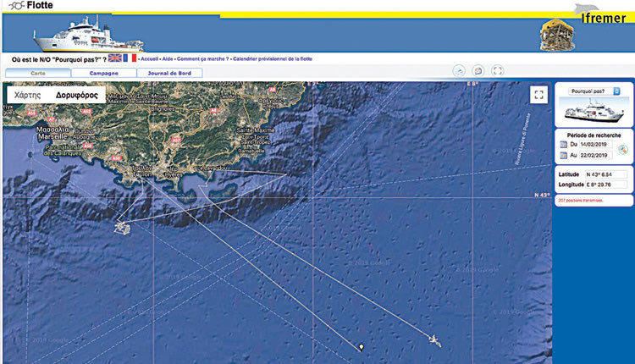Click the 'positions transmises' red status text
635x364 pixels.
click(x=581, y=201)
